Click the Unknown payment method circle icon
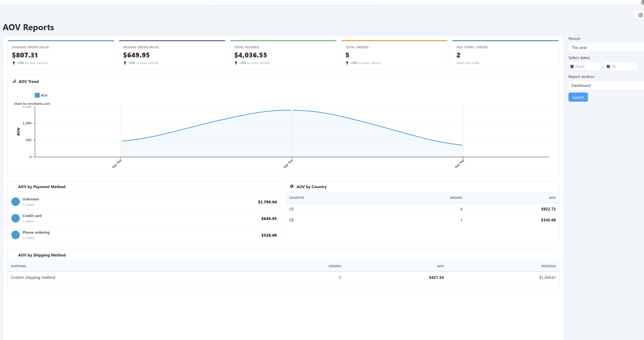 15,202
